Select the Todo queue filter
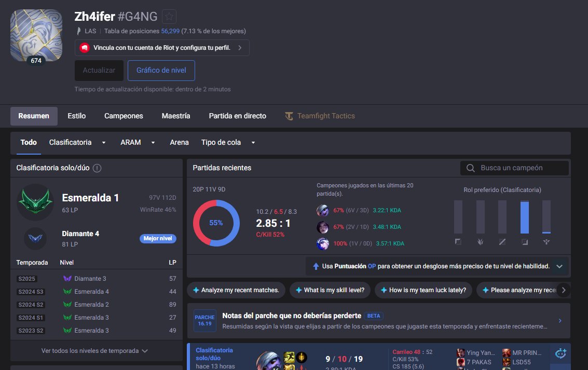 (x=29, y=143)
